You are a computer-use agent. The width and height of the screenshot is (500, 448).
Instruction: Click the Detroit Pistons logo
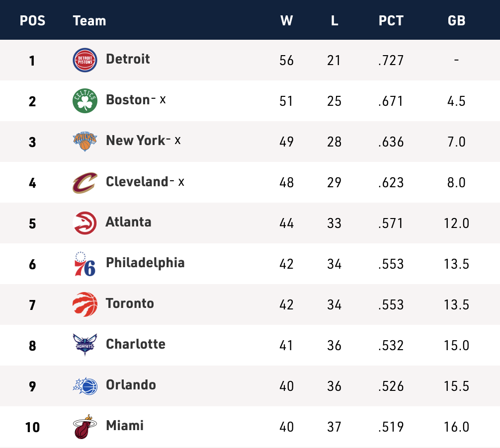click(85, 60)
